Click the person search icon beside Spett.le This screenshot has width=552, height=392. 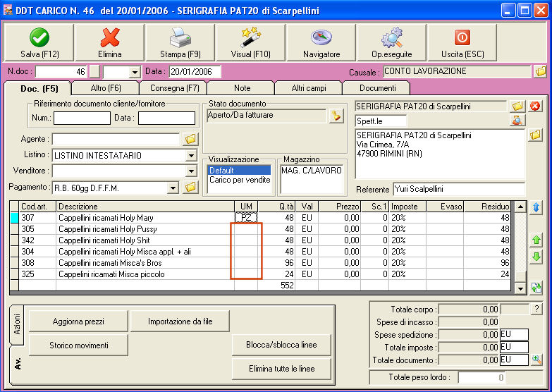click(517, 121)
